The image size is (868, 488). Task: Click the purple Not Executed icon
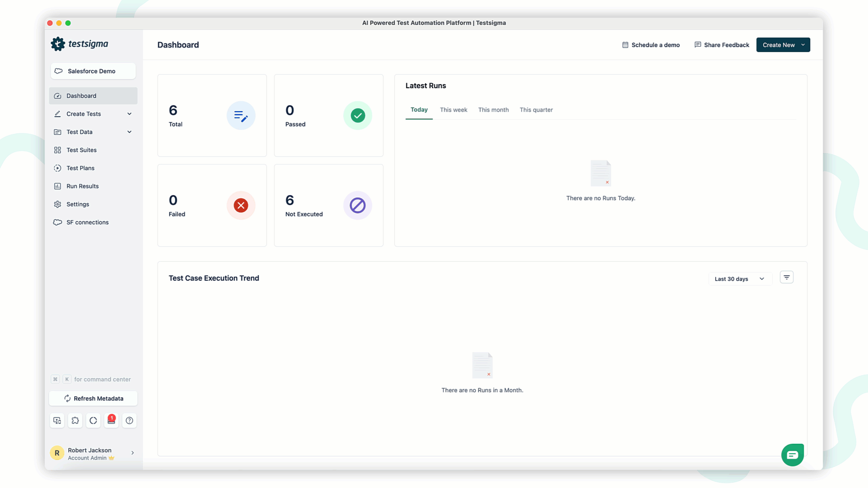point(358,206)
